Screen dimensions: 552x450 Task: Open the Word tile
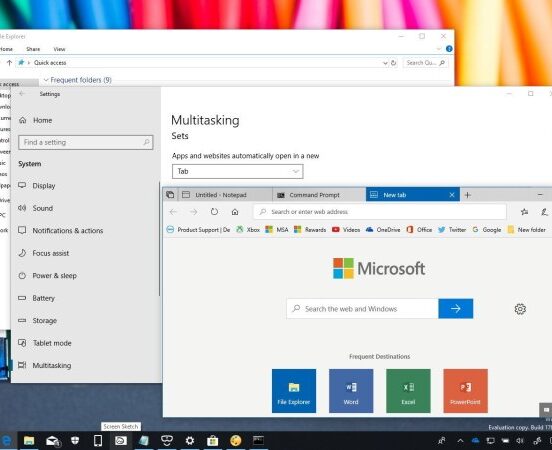point(351,391)
